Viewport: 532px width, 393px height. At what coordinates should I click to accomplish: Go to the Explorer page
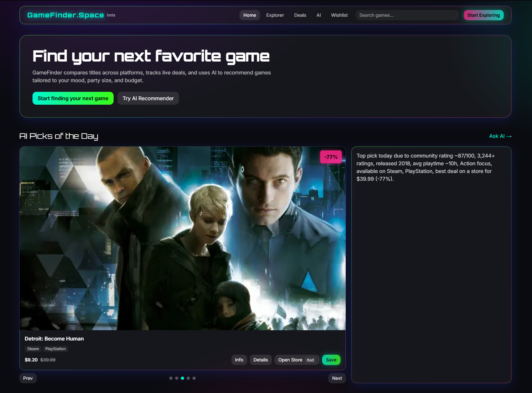click(275, 15)
